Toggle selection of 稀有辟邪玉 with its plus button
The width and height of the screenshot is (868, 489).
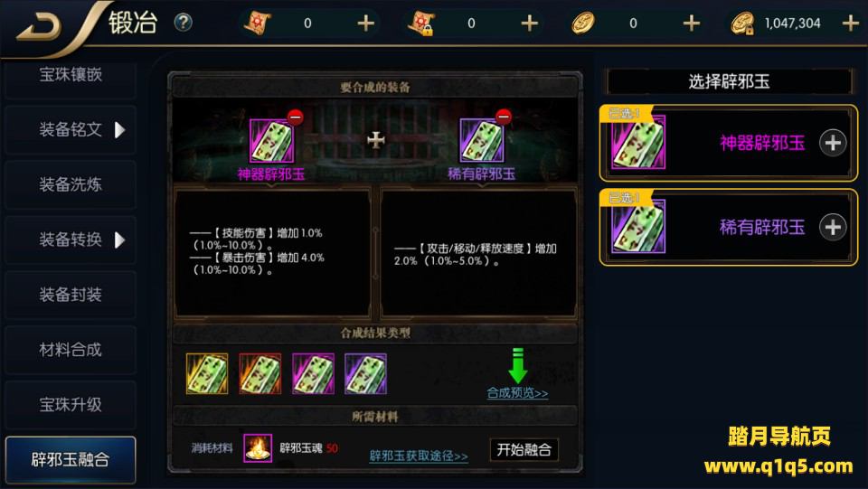(833, 228)
